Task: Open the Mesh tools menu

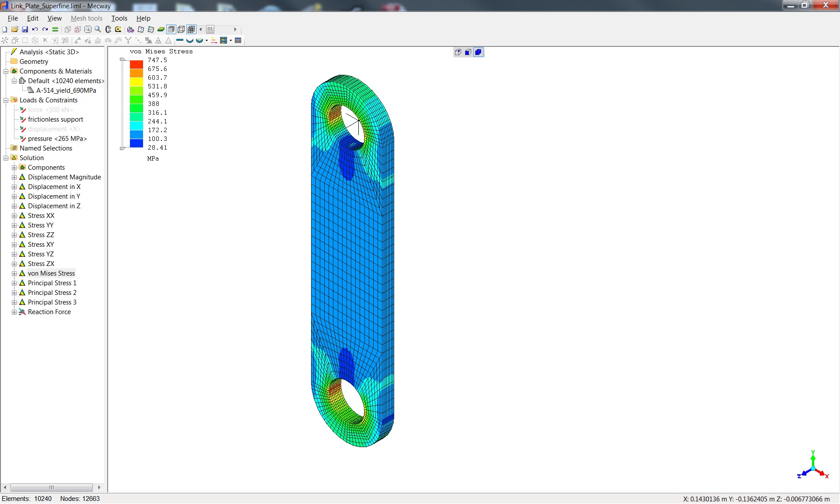Action: point(87,18)
